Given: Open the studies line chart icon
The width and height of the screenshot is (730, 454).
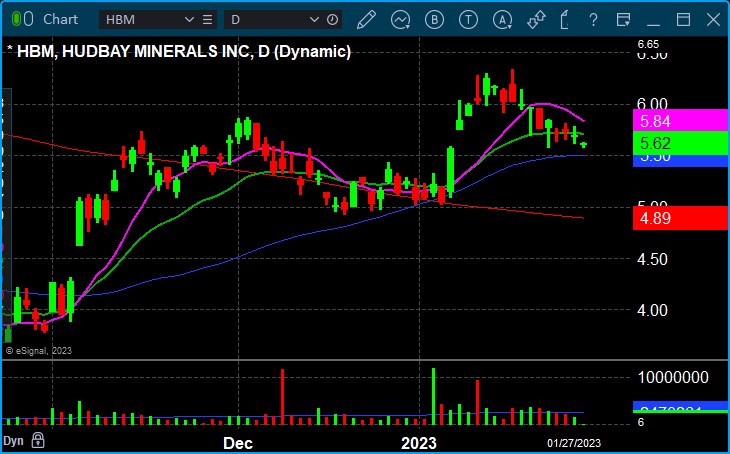Looking at the screenshot, I should click(x=400, y=20).
